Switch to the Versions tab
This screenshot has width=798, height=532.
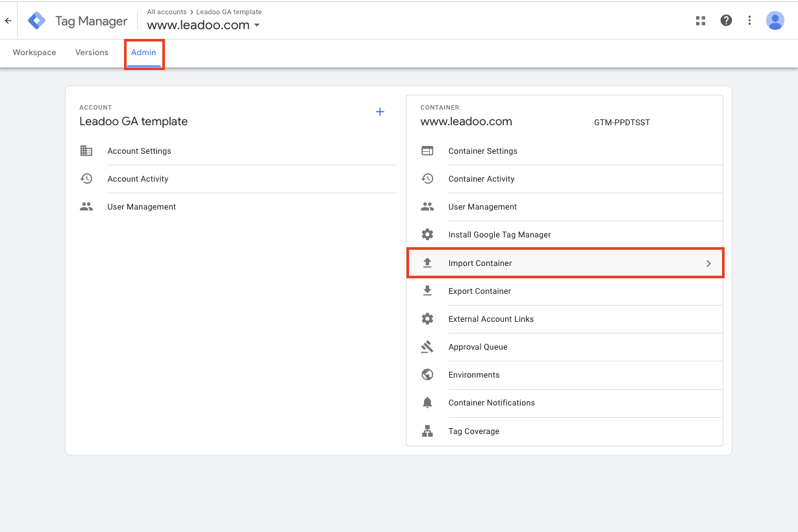click(92, 53)
